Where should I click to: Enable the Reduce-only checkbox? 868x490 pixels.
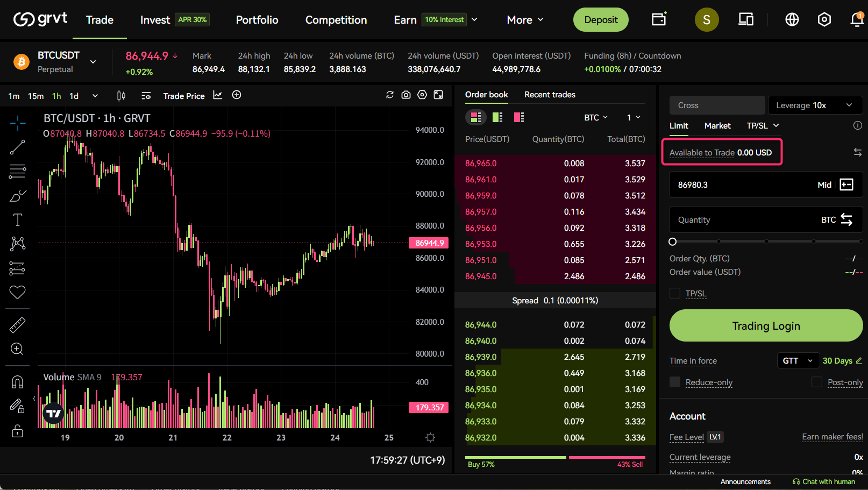click(x=675, y=382)
